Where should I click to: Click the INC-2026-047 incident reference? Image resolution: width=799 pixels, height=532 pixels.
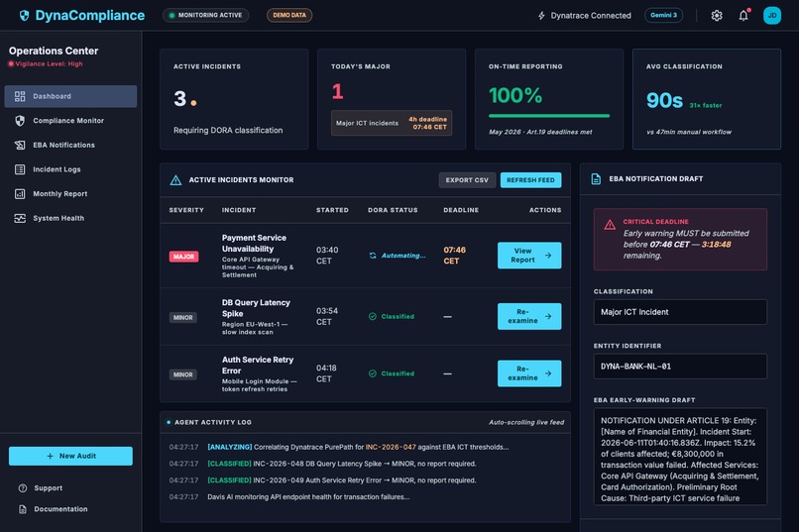pos(391,447)
